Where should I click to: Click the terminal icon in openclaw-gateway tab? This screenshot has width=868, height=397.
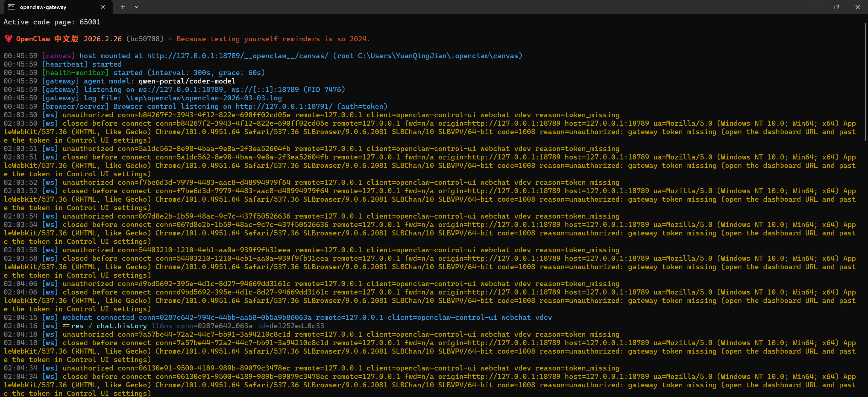tap(12, 7)
